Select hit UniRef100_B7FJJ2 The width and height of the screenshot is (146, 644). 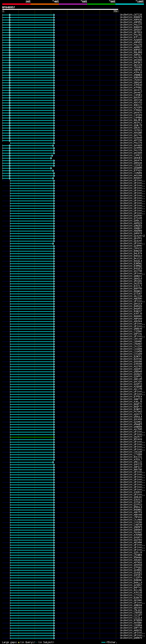click(x=131, y=37)
